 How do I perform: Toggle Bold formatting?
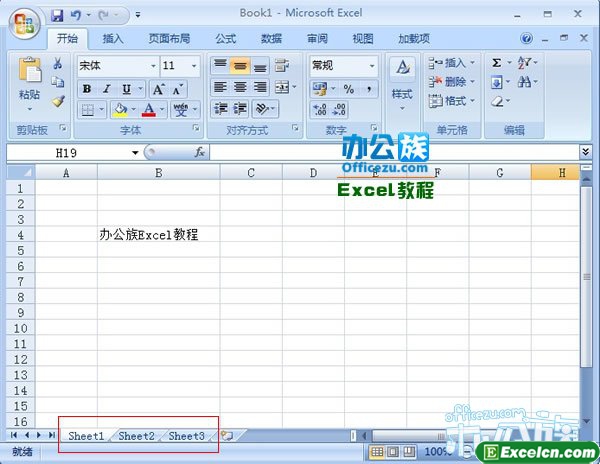click(x=87, y=90)
